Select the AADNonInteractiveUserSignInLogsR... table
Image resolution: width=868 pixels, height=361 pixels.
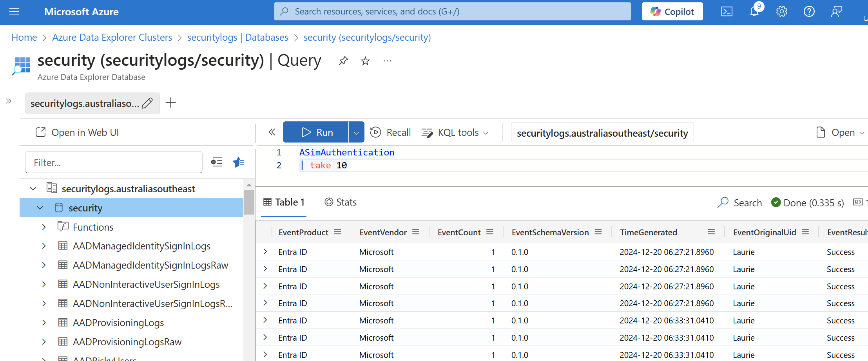point(152,303)
